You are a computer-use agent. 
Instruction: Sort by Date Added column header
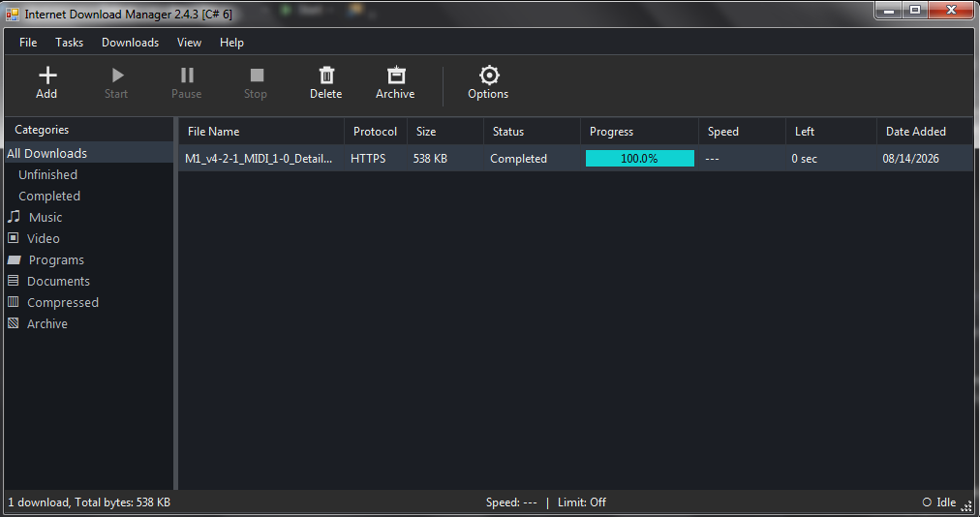click(925, 132)
